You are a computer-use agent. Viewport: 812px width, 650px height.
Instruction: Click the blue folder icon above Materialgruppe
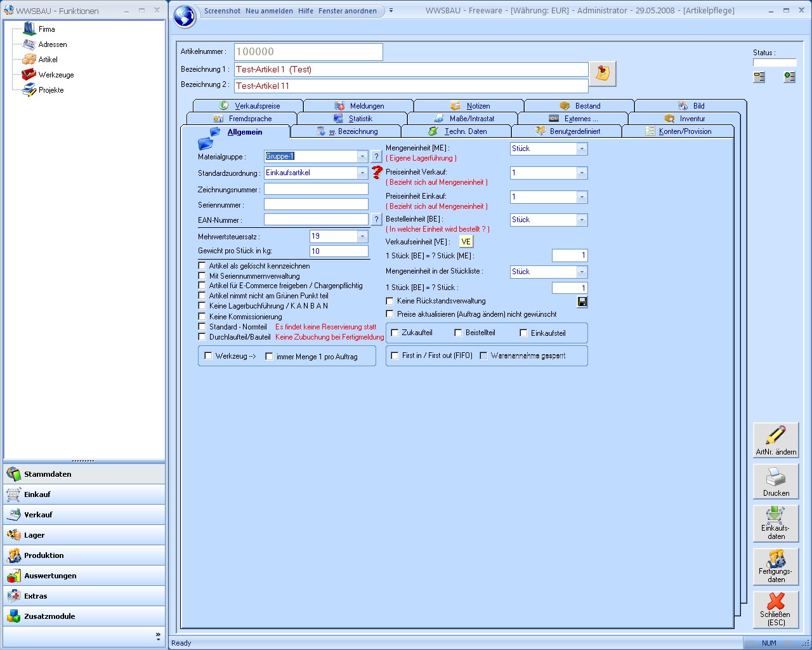coord(206,144)
